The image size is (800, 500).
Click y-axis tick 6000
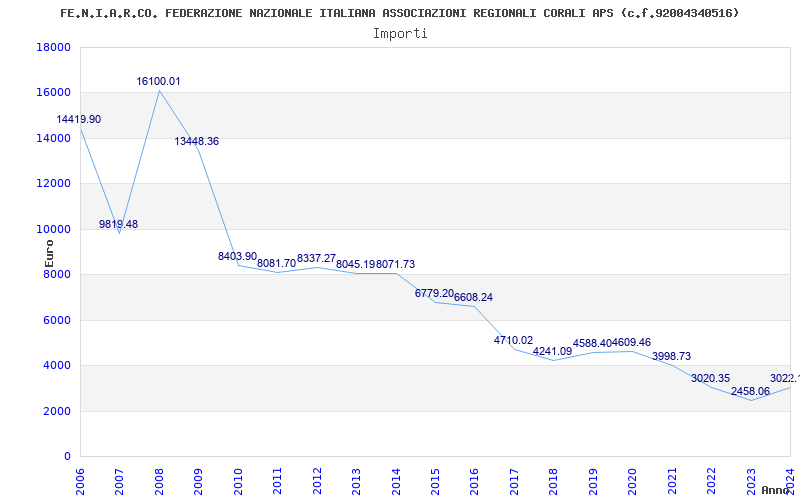56,320
